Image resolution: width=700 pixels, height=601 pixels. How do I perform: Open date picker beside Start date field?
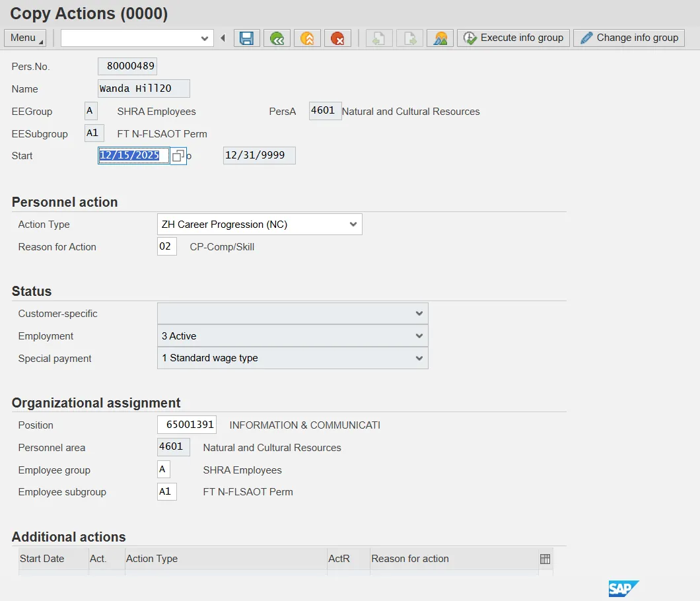point(178,156)
